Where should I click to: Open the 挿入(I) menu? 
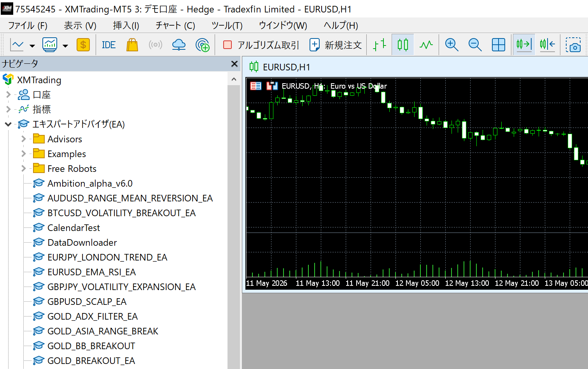click(x=126, y=26)
